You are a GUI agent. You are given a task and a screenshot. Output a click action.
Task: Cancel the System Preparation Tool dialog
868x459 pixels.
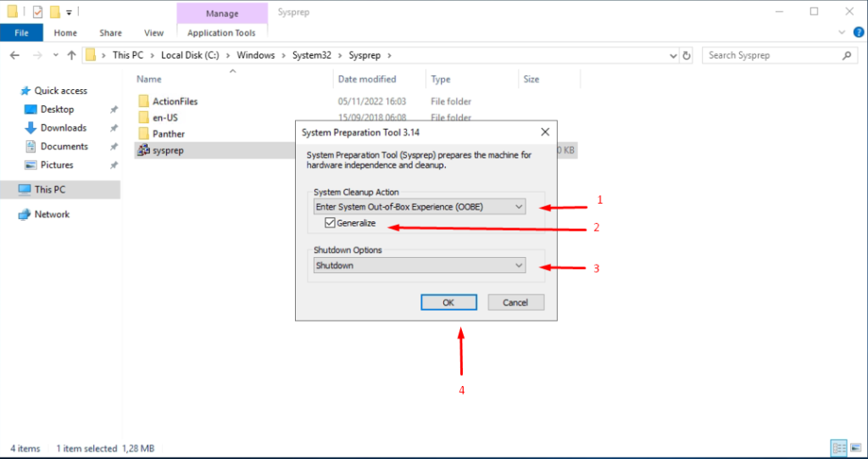click(x=515, y=302)
